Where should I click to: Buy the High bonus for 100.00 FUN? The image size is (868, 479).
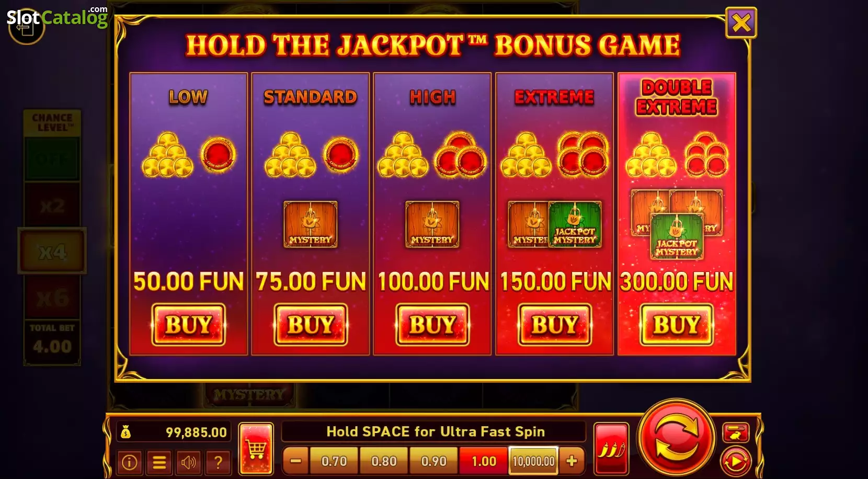pos(432,325)
